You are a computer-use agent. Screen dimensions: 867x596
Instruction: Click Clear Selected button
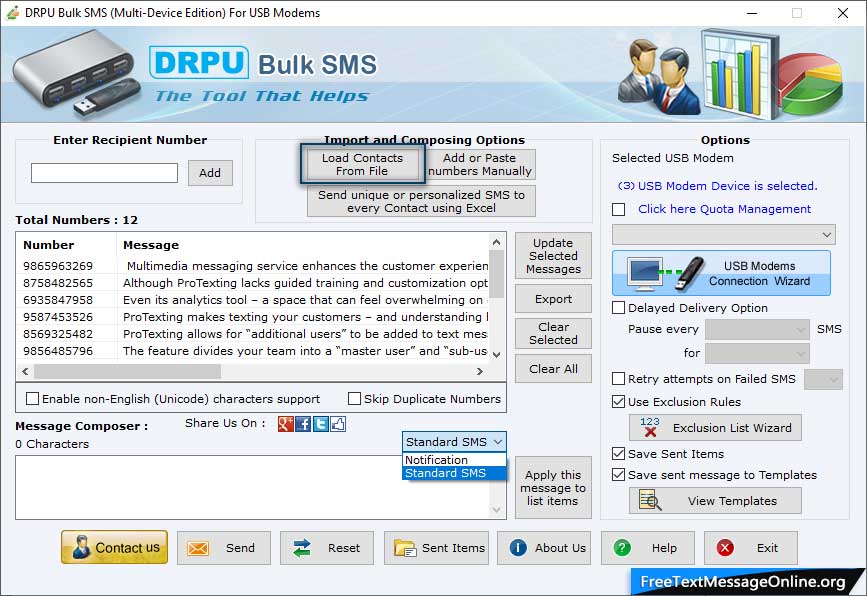click(553, 333)
